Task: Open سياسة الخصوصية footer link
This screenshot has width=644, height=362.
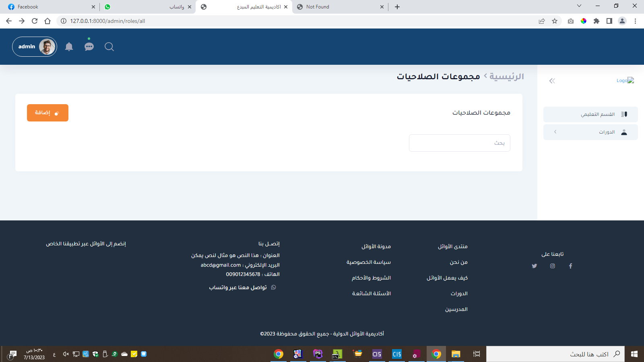Action: (369, 262)
